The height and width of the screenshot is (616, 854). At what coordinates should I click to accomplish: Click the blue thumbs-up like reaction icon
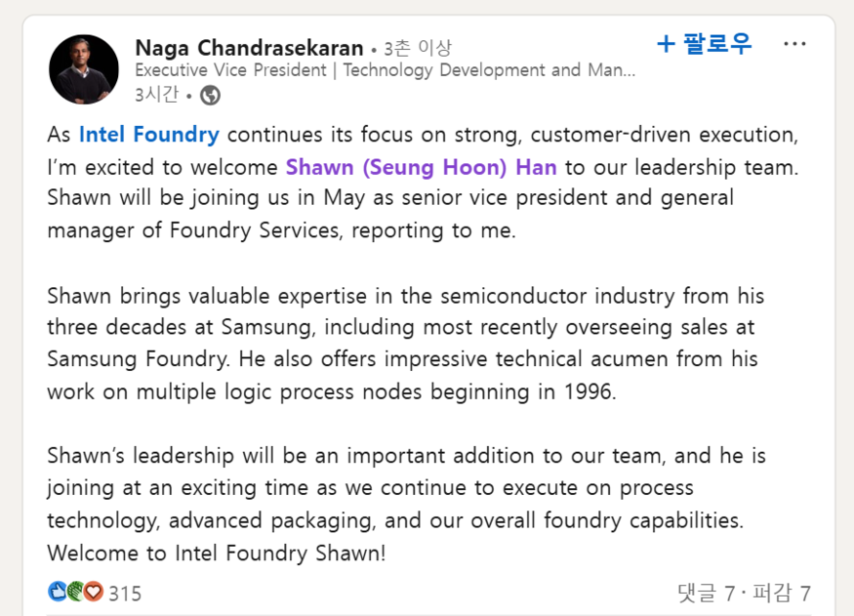pos(58,592)
